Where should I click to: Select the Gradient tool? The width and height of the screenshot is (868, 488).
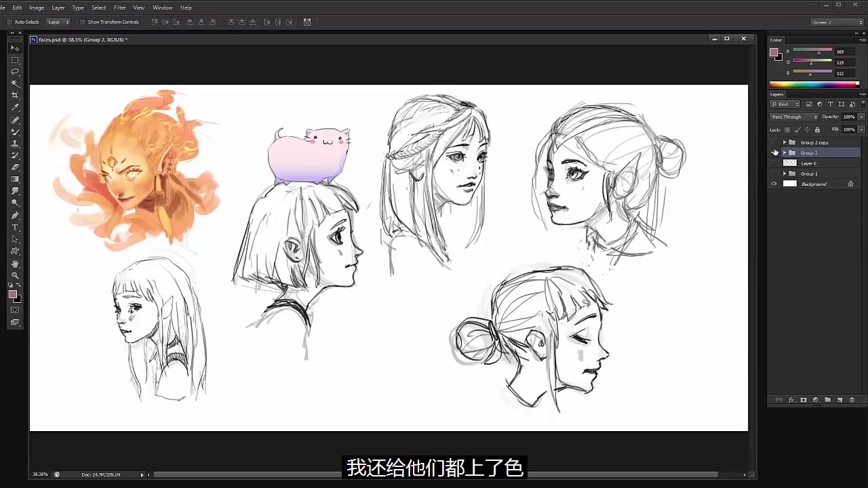15,179
